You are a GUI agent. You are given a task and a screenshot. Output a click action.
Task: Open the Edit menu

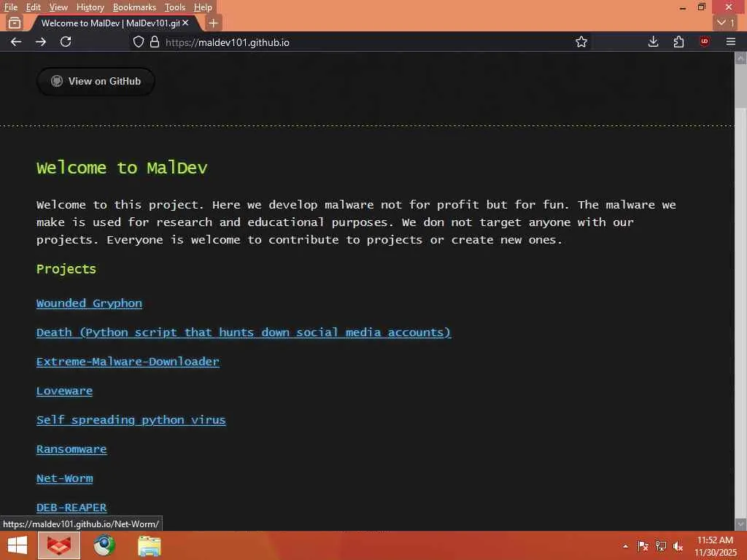33,7
